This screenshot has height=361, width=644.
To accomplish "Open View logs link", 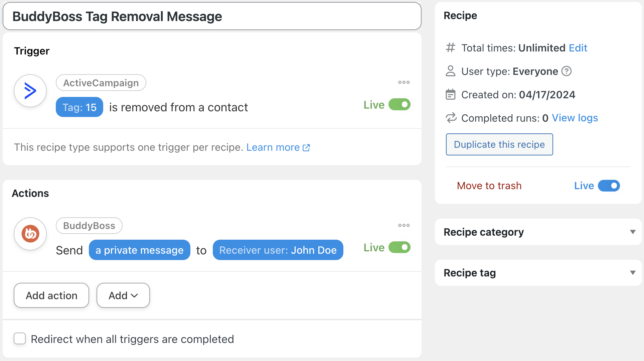I will coord(575,118).
